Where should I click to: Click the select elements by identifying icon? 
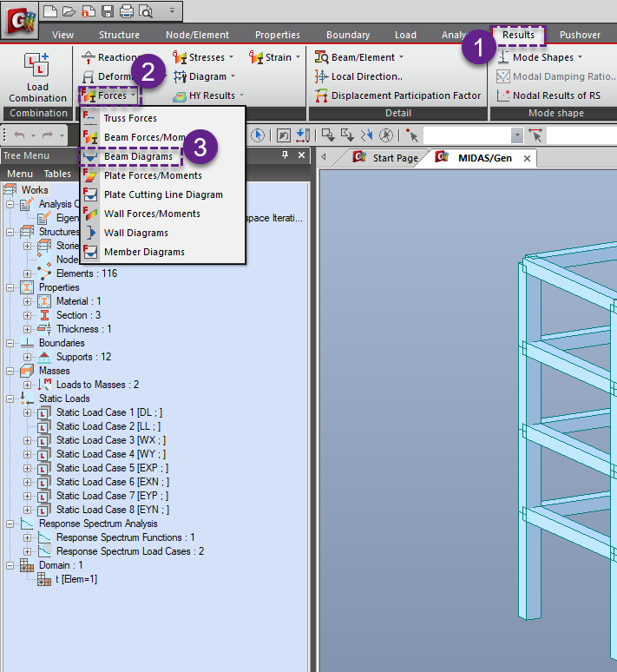(535, 135)
